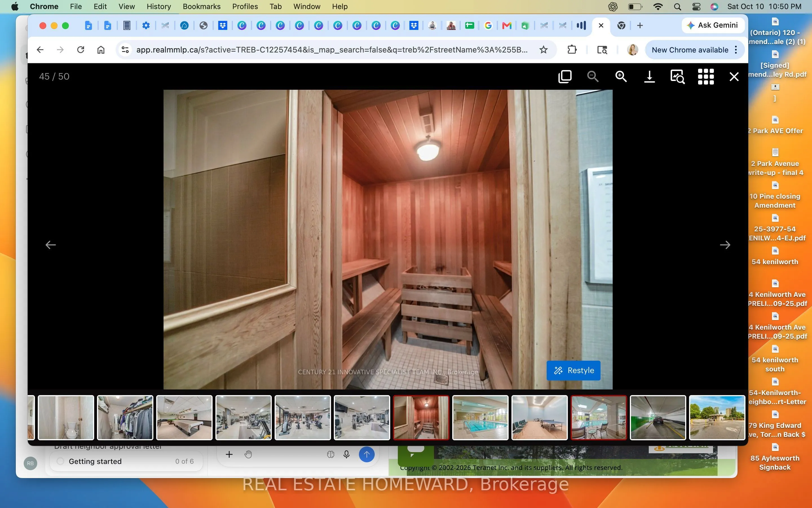Open the Google tab in tab strip
This screenshot has width=812, height=508.
coord(488,25)
